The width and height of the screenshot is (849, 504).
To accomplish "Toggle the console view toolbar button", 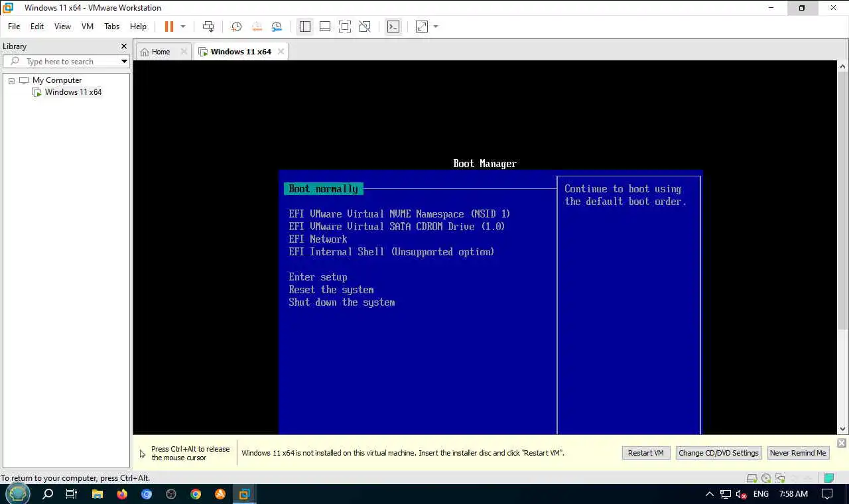I will point(393,27).
